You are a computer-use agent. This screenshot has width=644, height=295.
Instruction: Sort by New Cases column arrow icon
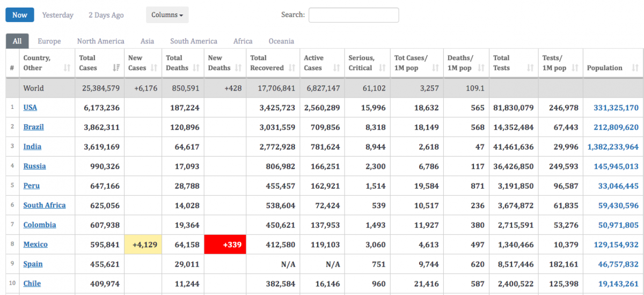coord(154,68)
